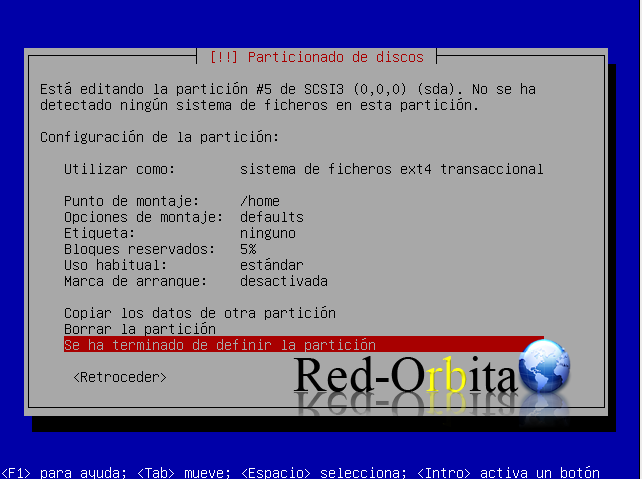642x479 pixels.
Task: Click the 'ext4 transaccional' filesystem value
Action: click(x=392, y=169)
